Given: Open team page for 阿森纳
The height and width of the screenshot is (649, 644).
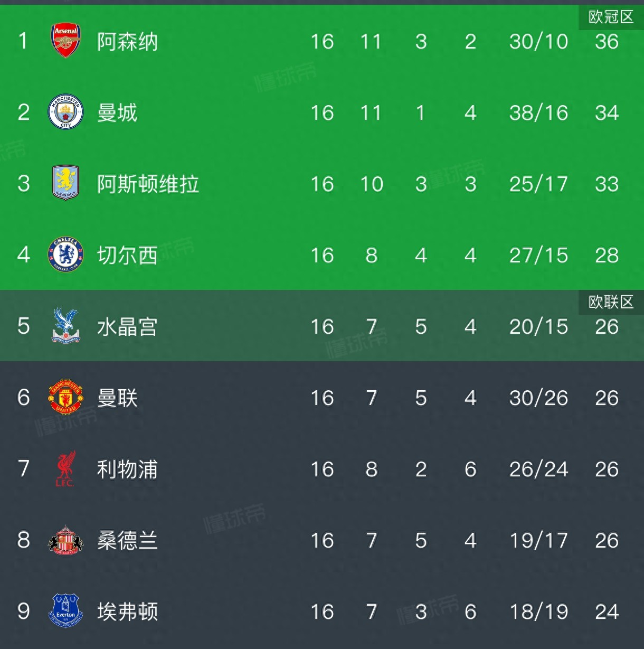Looking at the screenshot, I should point(127,42).
